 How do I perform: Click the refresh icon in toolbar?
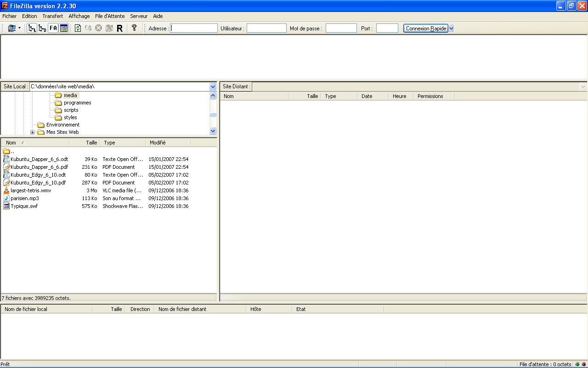tap(78, 28)
